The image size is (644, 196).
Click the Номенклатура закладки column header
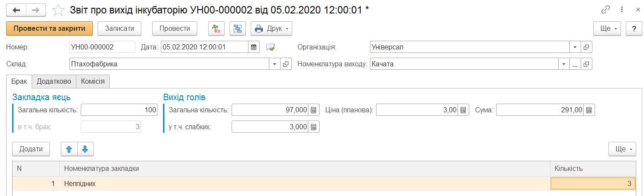click(305, 168)
